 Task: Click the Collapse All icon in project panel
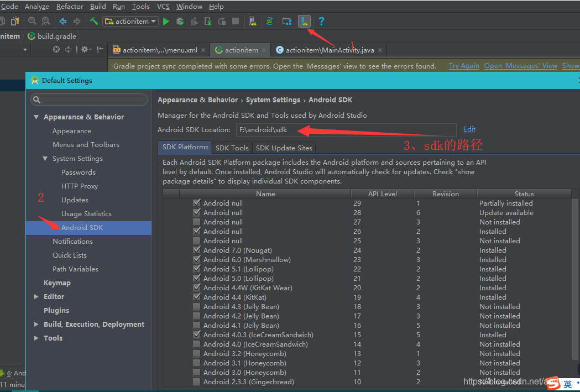pyautogui.click(x=68, y=50)
